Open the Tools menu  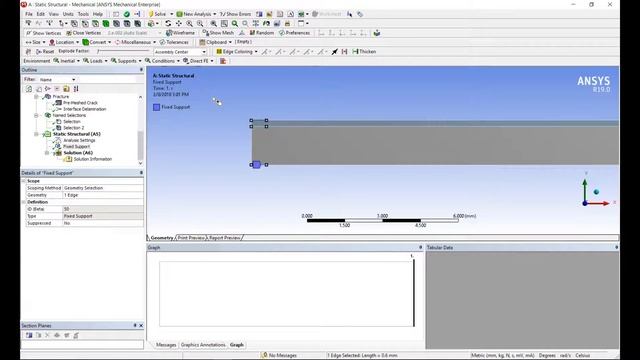(x=83, y=14)
